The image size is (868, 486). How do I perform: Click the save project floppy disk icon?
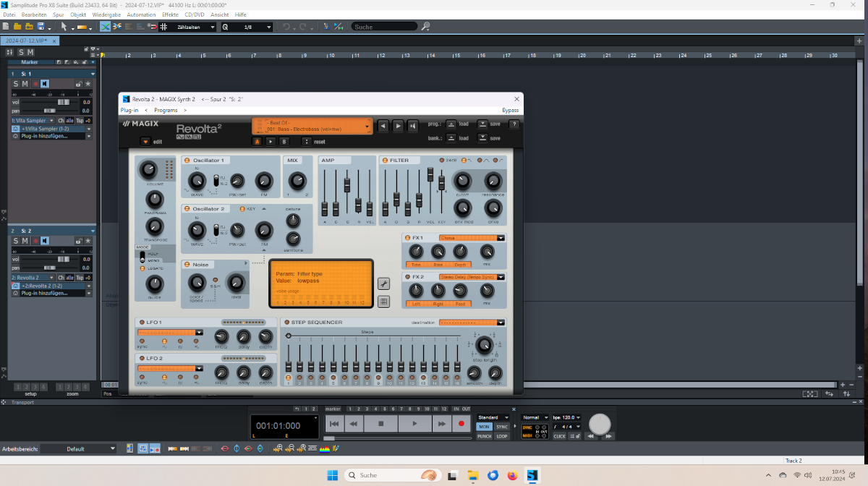[41, 27]
